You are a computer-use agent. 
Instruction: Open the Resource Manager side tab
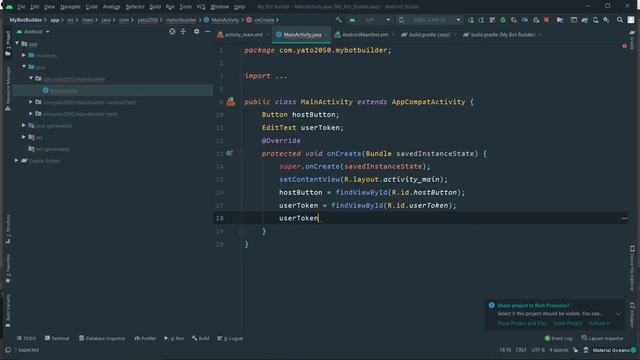pyautogui.click(x=8, y=89)
